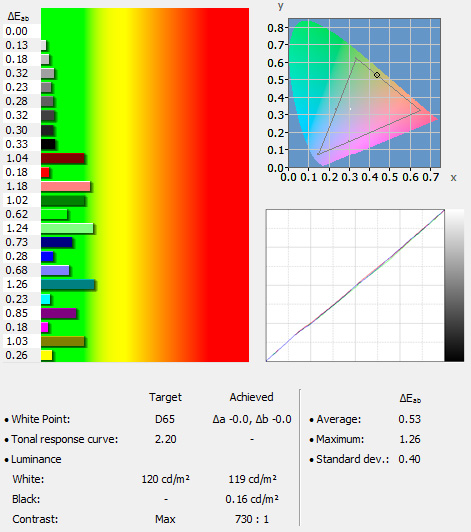
Task: Select the teal bar in the ΔE chart
Action: pos(68,284)
